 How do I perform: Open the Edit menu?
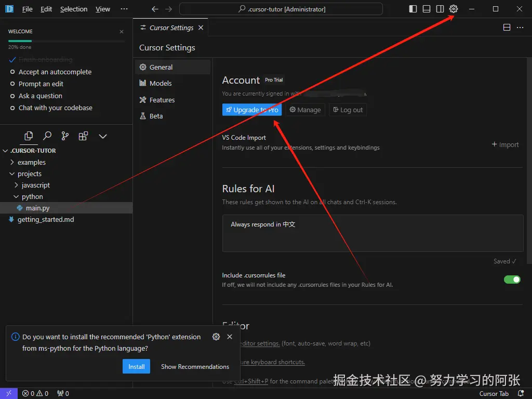click(x=46, y=9)
